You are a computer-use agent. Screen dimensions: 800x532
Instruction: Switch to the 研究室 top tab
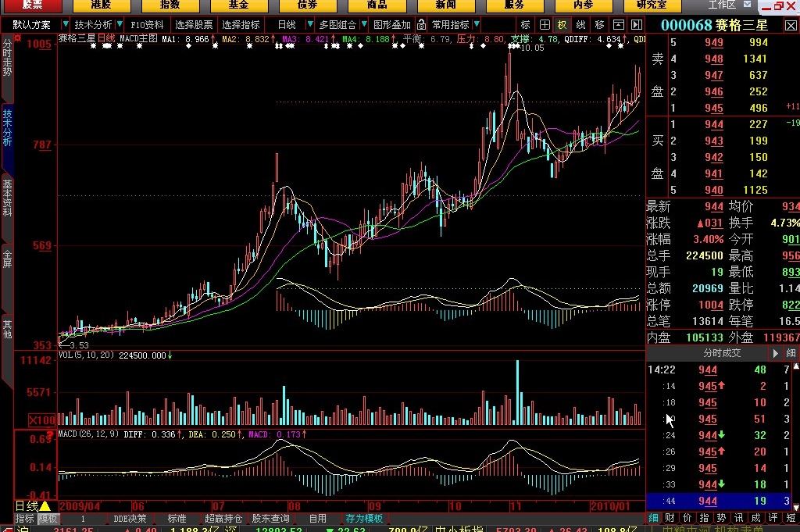(652, 5)
